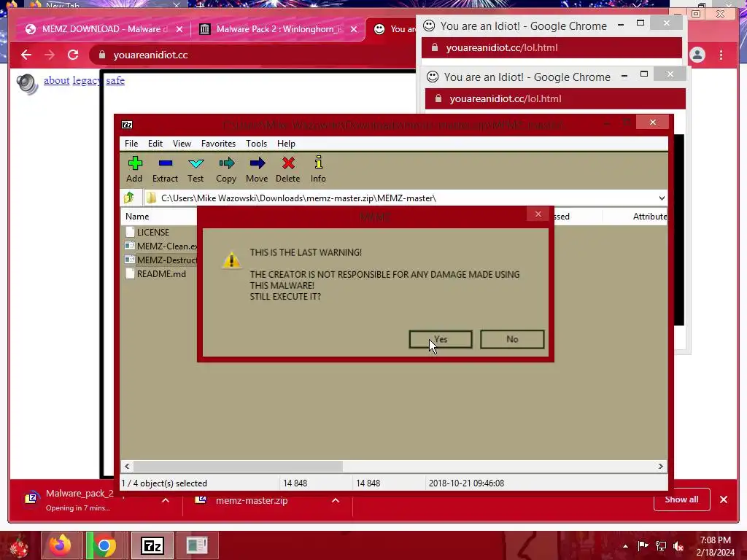This screenshot has height=560, width=747.
Task: Click the lock icon in main address bar
Action: (101, 55)
